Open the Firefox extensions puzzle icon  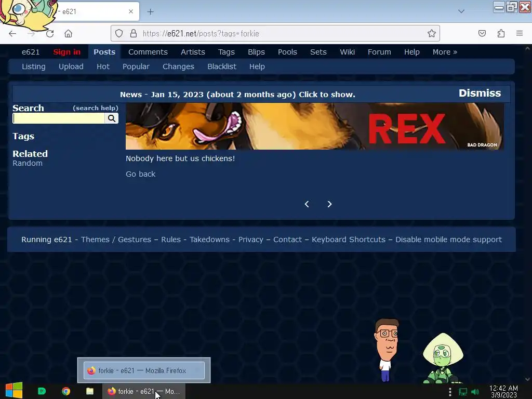coord(501,33)
